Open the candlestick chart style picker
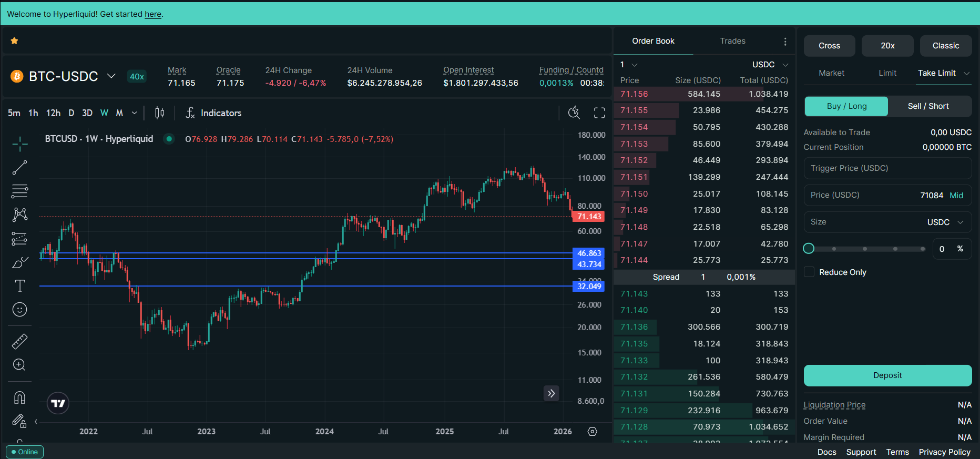 pos(160,113)
